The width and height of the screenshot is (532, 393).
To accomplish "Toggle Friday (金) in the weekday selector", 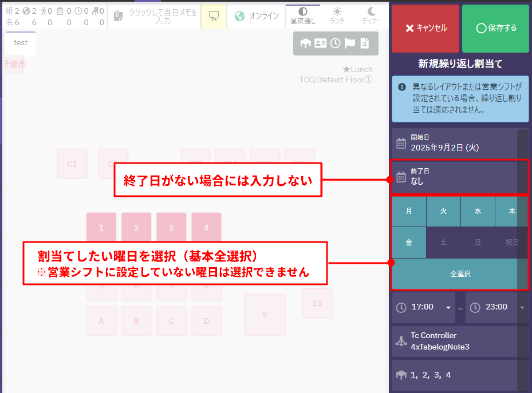I will (x=409, y=243).
